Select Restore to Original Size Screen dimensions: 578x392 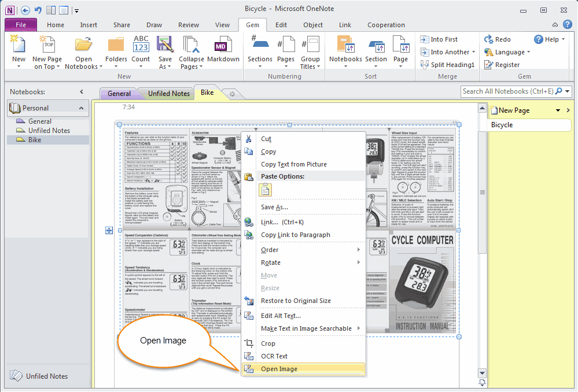tap(303, 301)
